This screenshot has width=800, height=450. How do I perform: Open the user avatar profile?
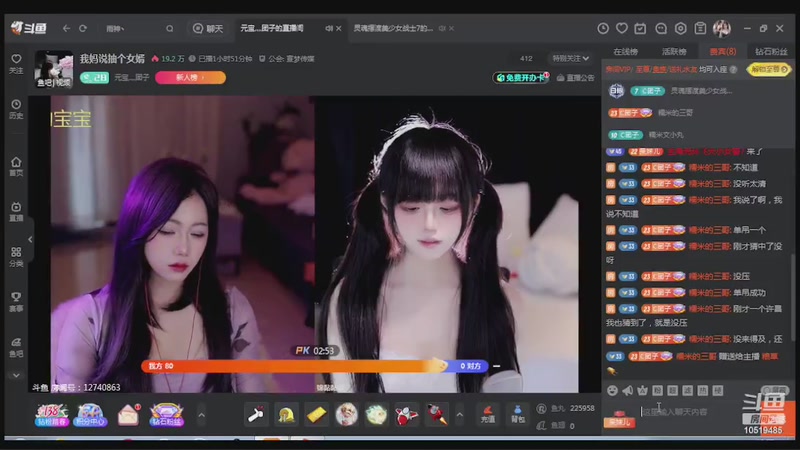(722, 29)
